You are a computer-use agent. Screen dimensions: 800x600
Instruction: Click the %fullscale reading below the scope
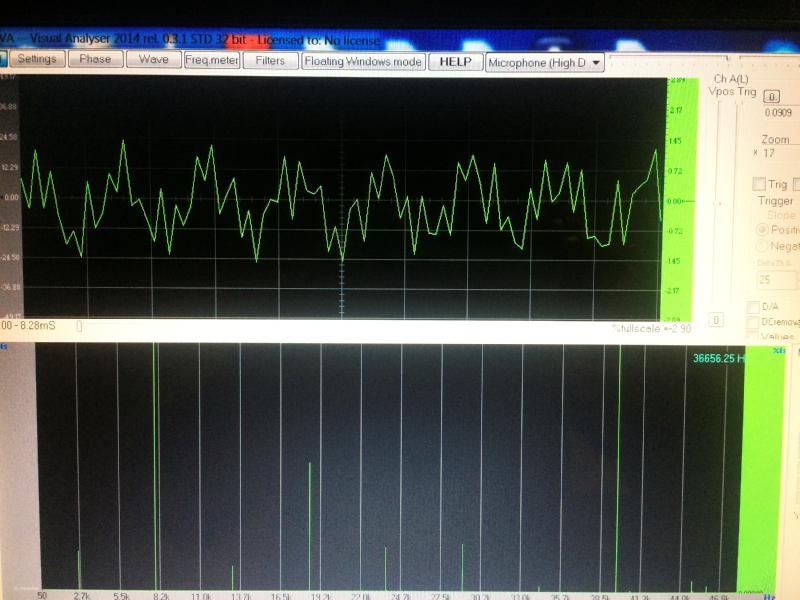point(652,329)
